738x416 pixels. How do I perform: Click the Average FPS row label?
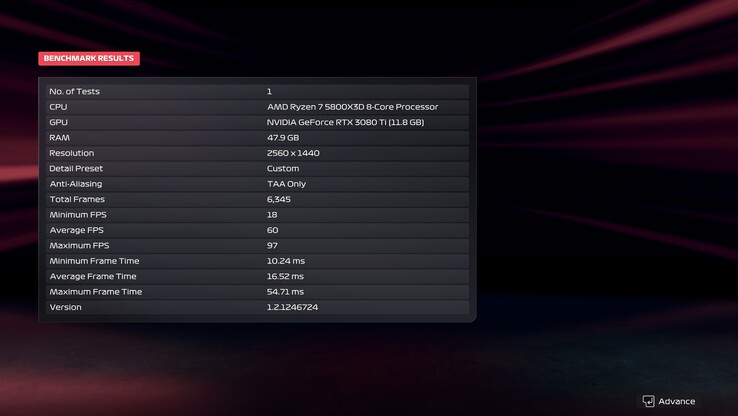[77, 230]
